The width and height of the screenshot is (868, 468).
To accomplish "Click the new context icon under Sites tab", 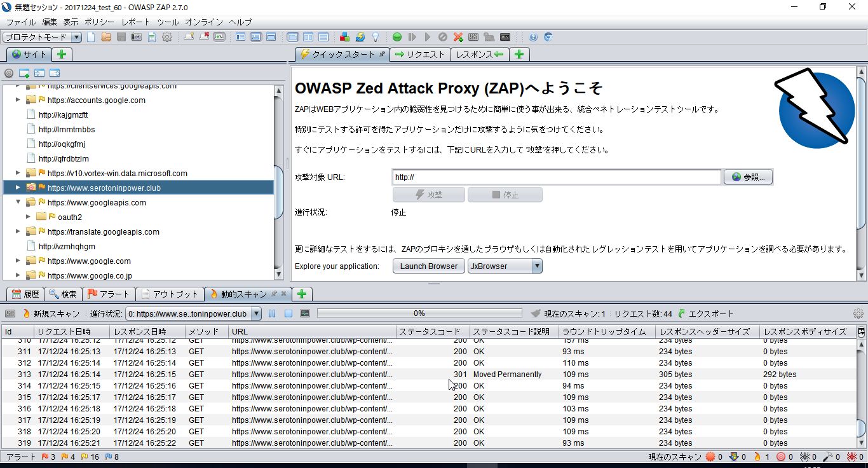I will (x=24, y=73).
